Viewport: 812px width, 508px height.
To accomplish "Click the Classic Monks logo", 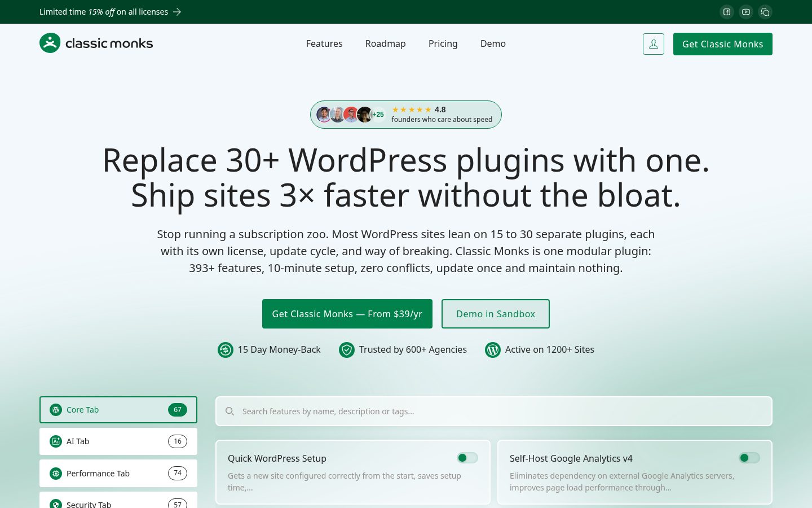I will point(96,43).
